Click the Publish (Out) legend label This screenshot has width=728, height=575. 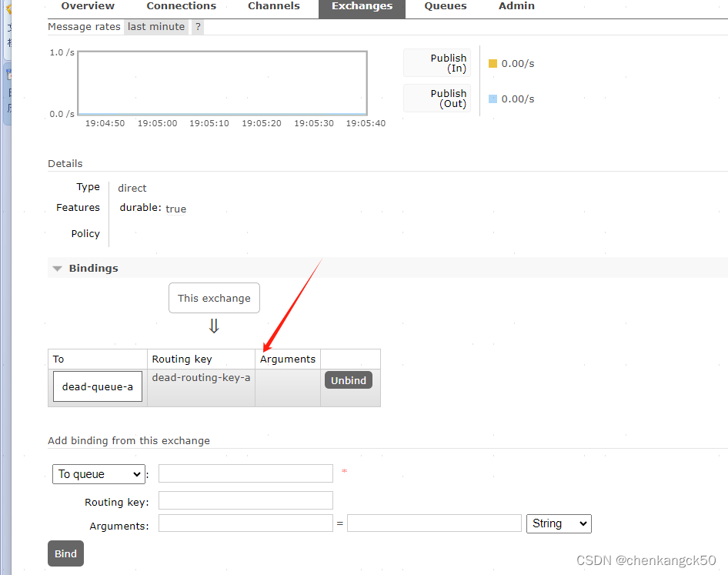(437, 98)
